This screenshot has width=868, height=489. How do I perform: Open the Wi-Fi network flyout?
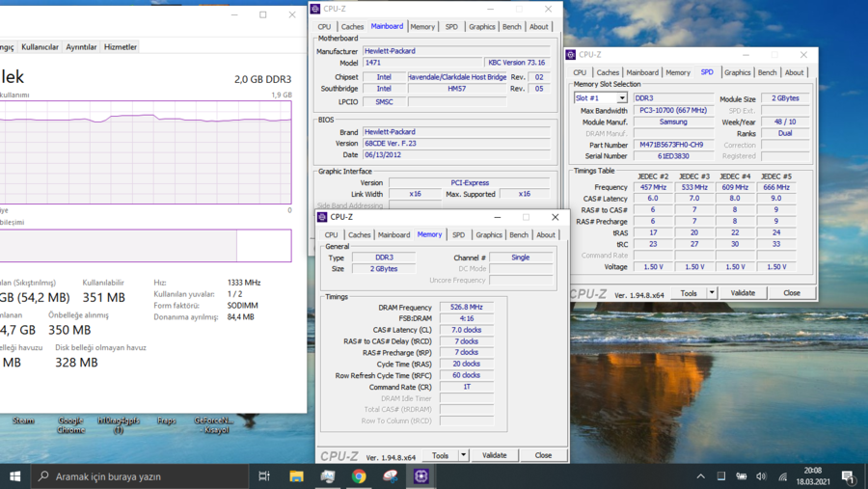coord(783,476)
